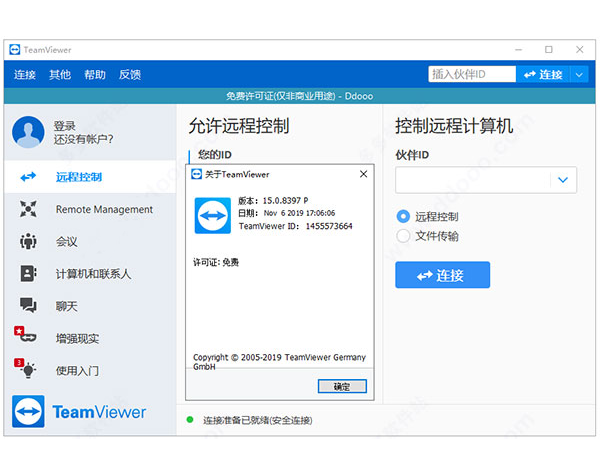
Task: Select the 远程控制 radio button
Action: coord(403,217)
